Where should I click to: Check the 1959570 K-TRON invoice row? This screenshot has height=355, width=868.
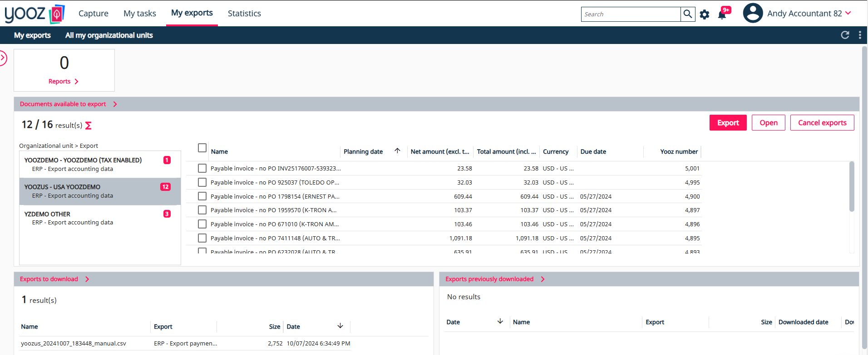coord(202,210)
